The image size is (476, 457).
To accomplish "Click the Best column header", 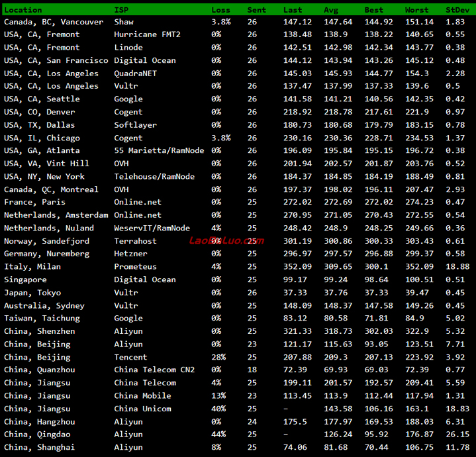I will point(374,10).
